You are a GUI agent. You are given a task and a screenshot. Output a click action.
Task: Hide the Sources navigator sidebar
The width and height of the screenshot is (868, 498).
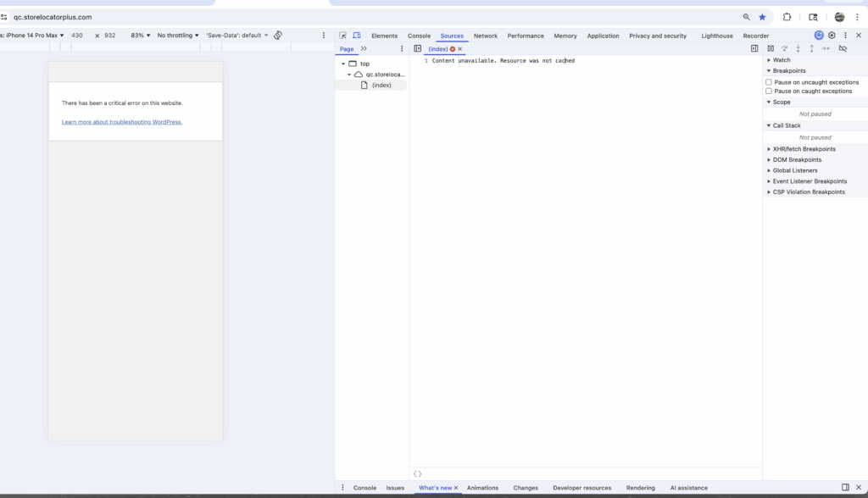(x=417, y=49)
